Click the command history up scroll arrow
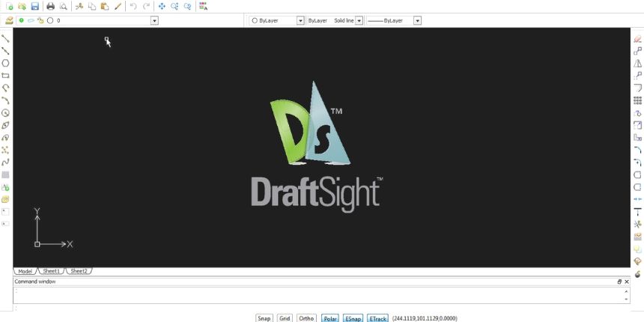 (626, 291)
